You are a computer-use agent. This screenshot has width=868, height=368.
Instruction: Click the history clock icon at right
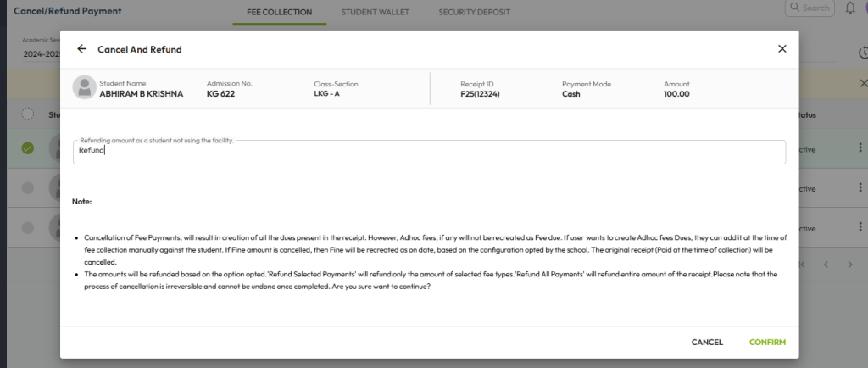[863, 53]
